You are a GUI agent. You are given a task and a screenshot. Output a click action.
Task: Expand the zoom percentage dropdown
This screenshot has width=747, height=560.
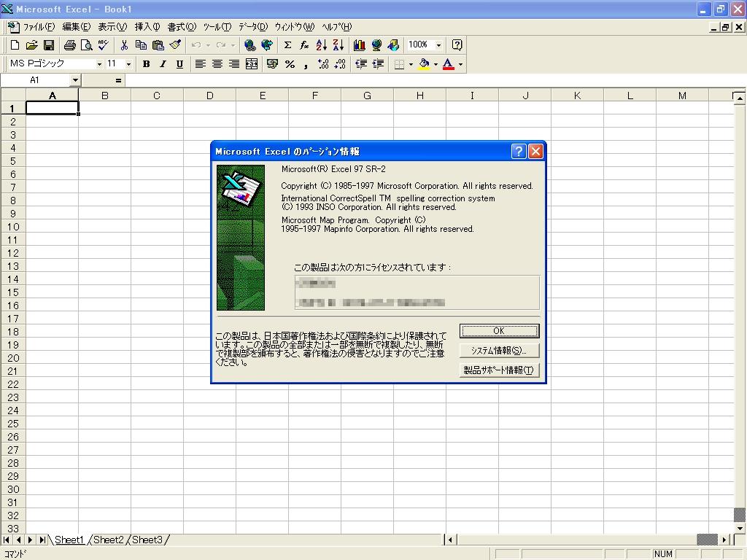(438, 45)
